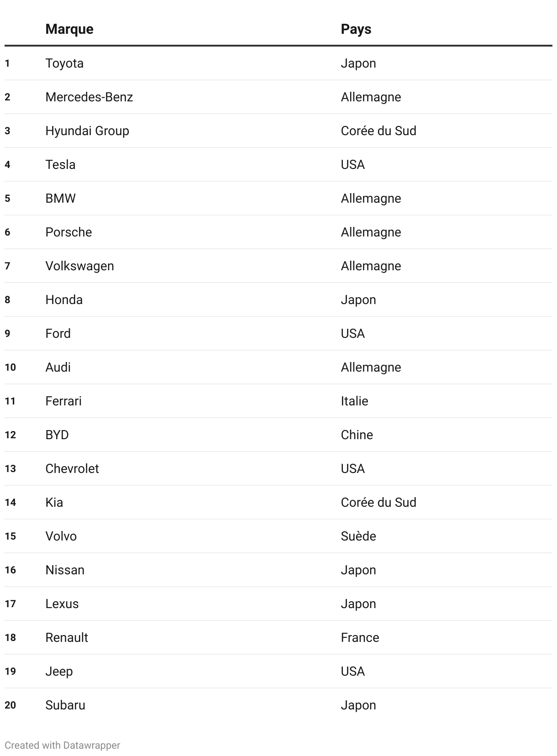557x756 pixels.
Task: Click the Marque column header
Action: tap(69, 29)
